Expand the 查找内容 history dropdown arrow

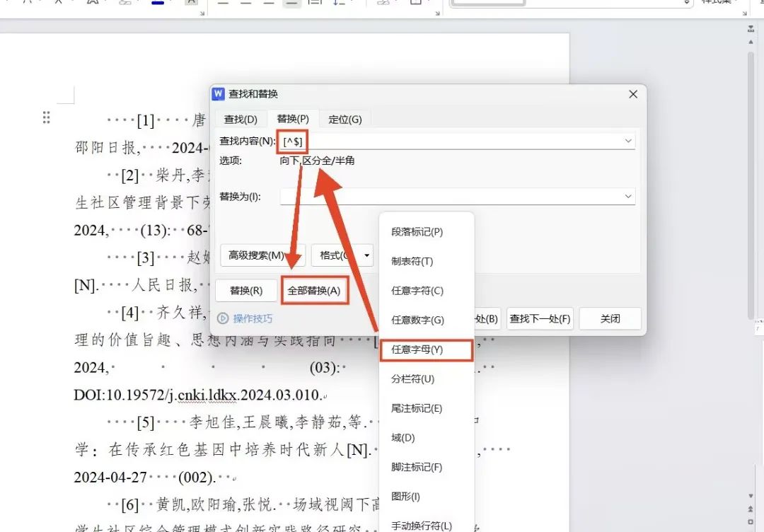click(x=629, y=141)
